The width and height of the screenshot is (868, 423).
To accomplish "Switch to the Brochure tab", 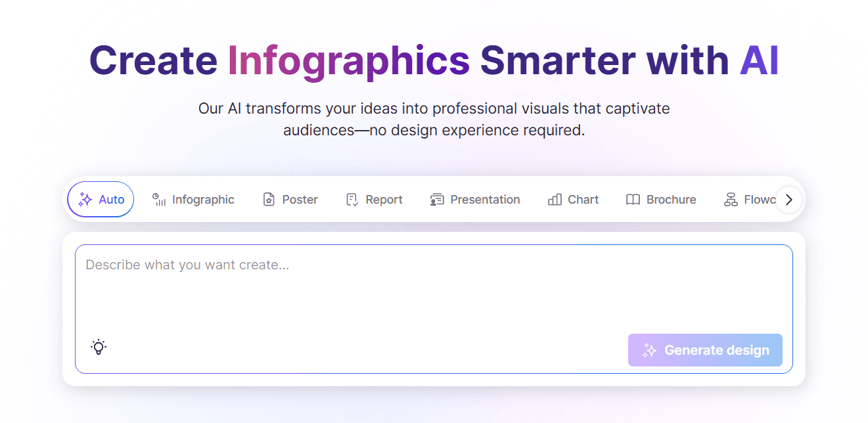I will tap(671, 200).
